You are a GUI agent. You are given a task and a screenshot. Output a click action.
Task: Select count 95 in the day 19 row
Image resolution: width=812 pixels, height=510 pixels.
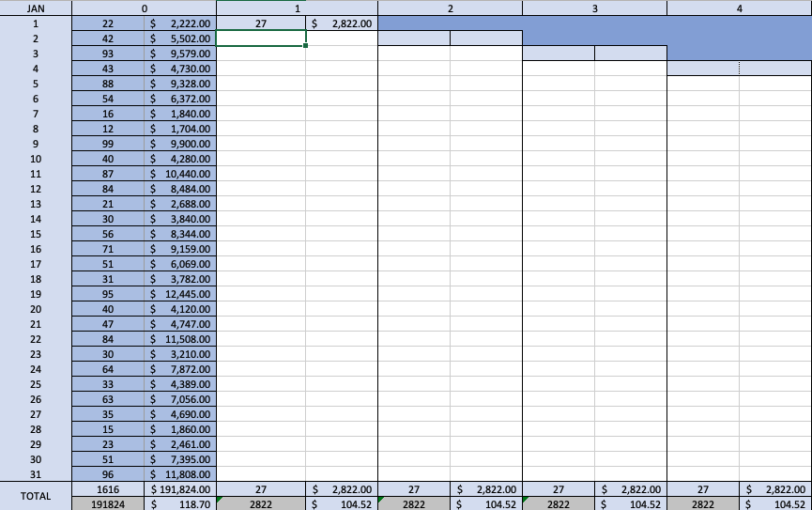108,294
